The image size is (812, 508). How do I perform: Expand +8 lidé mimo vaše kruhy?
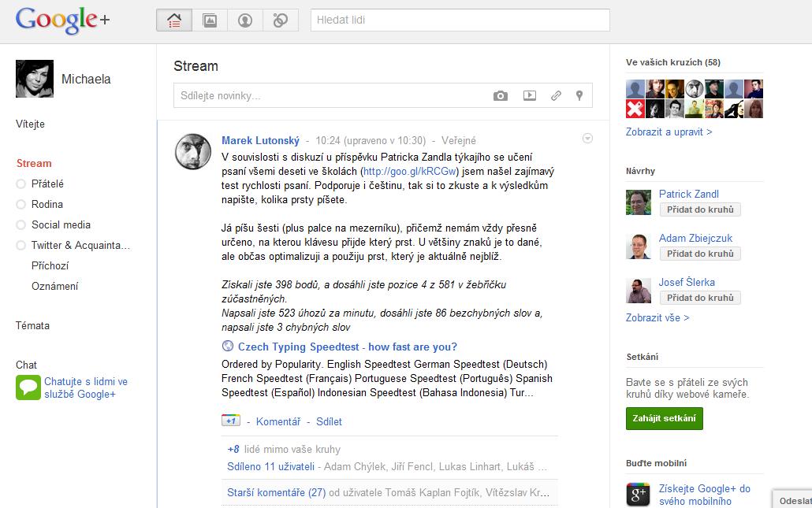(284, 449)
